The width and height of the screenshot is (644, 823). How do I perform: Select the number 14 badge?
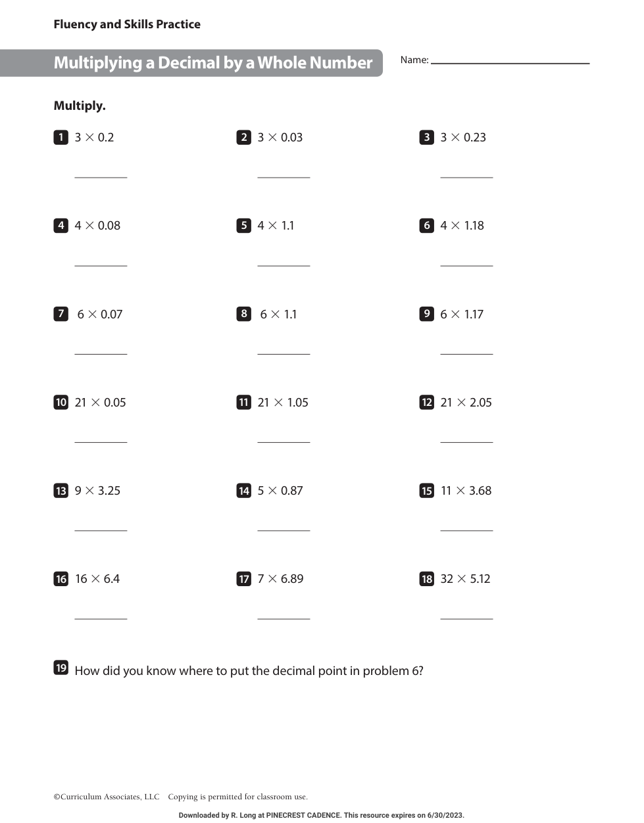243,491
